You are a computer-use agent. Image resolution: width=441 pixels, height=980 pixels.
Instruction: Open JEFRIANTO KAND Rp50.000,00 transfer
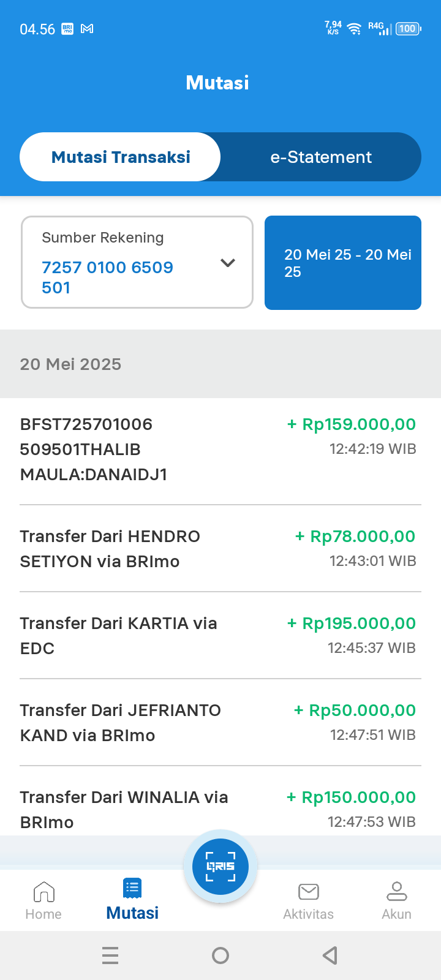point(221,723)
